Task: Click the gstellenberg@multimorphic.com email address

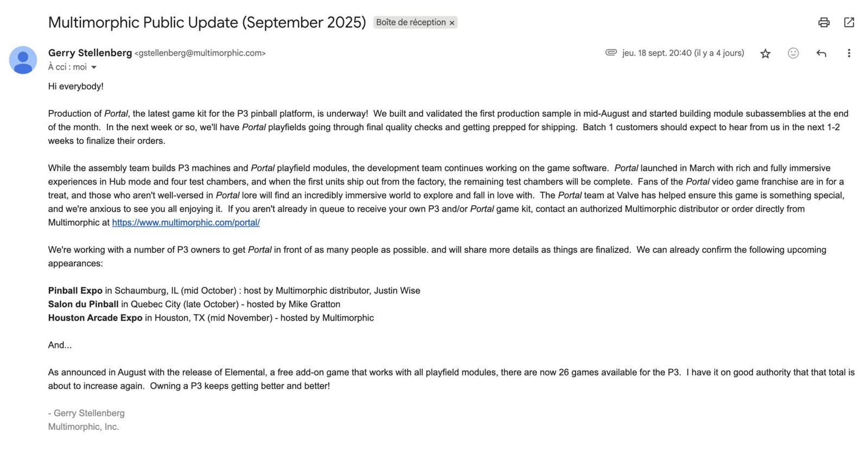Action: tap(200, 53)
